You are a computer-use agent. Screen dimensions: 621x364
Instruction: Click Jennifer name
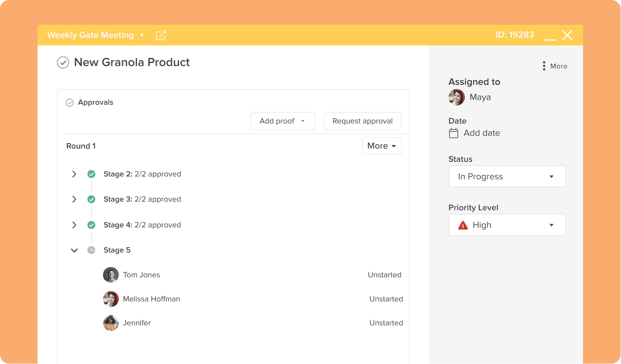click(137, 323)
